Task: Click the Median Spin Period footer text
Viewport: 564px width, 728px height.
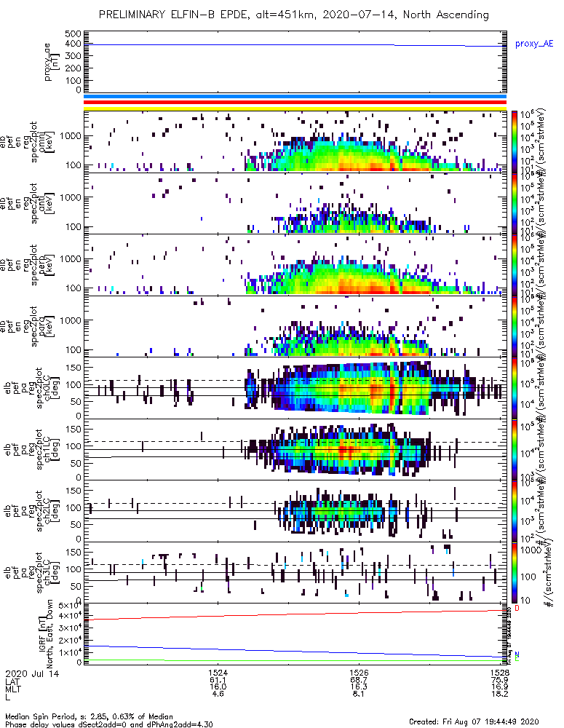Action: (x=89, y=716)
